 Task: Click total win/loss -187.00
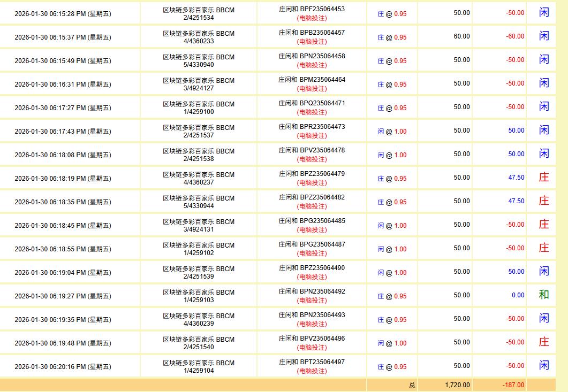(x=513, y=385)
